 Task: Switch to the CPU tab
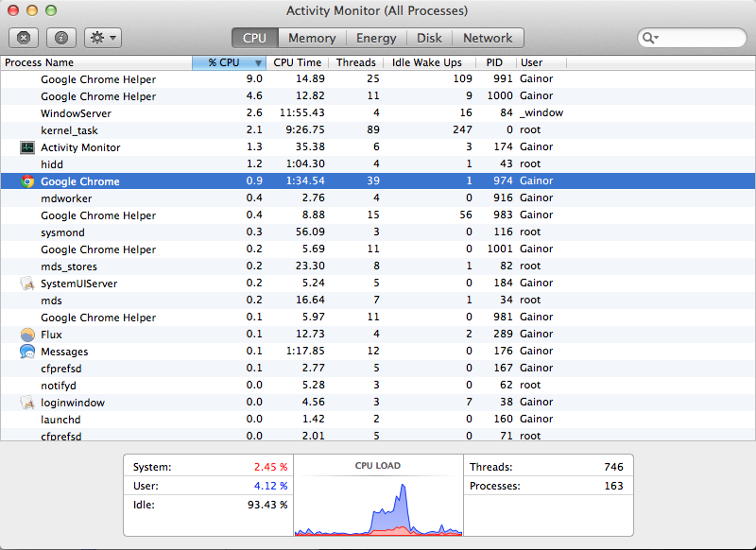tap(254, 38)
